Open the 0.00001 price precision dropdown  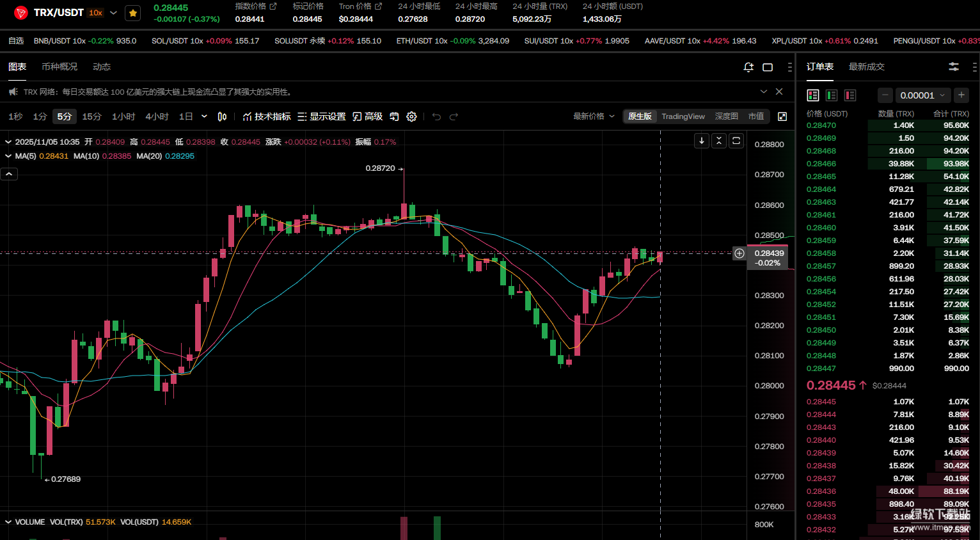click(922, 95)
